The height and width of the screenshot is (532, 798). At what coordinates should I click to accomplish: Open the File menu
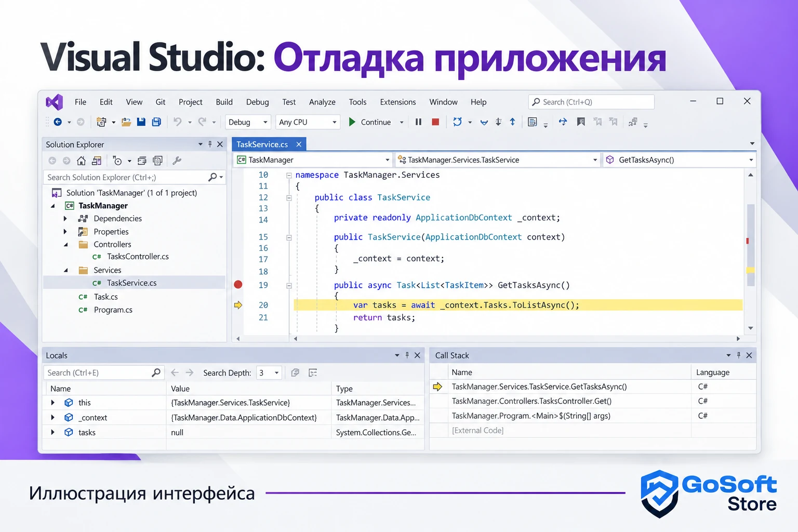(81, 102)
